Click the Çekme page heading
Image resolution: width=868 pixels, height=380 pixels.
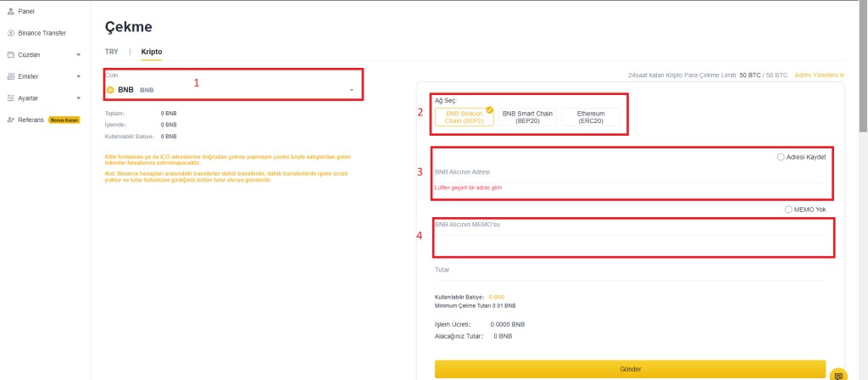(129, 26)
